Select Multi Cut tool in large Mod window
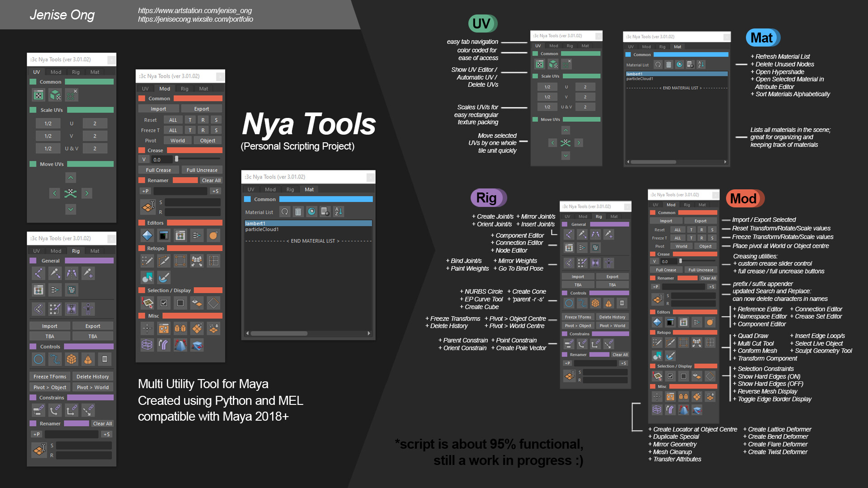 [164, 261]
